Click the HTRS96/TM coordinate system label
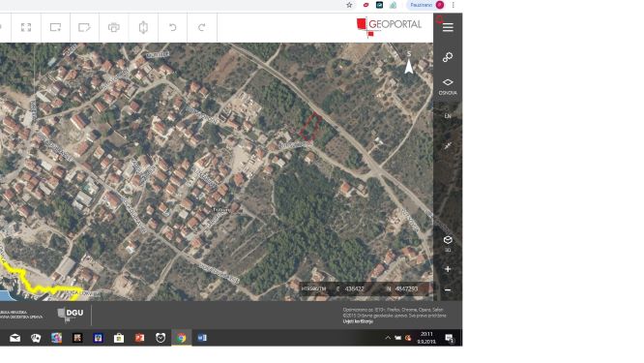The width and height of the screenshot is (644, 363). tap(313, 289)
